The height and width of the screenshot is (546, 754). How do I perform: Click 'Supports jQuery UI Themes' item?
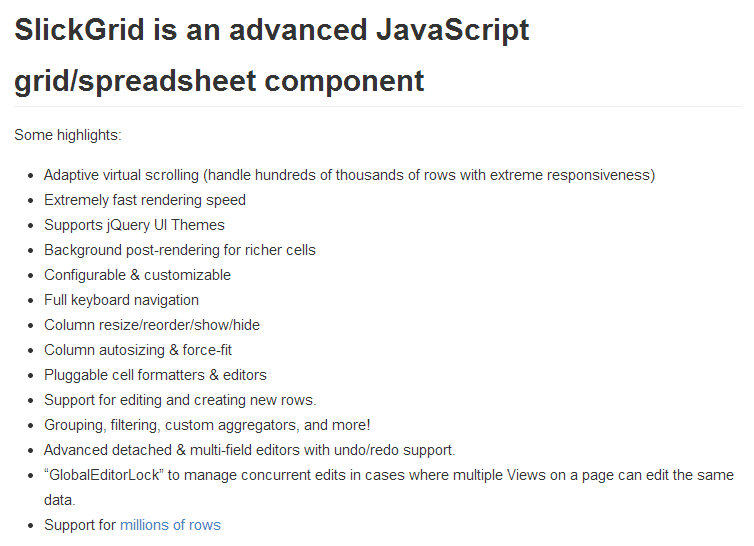134,225
